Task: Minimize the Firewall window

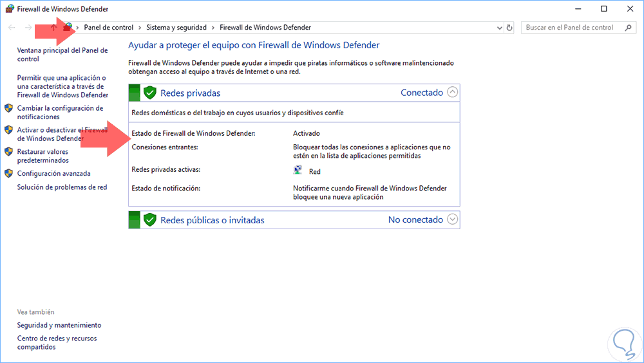Action: (x=578, y=8)
